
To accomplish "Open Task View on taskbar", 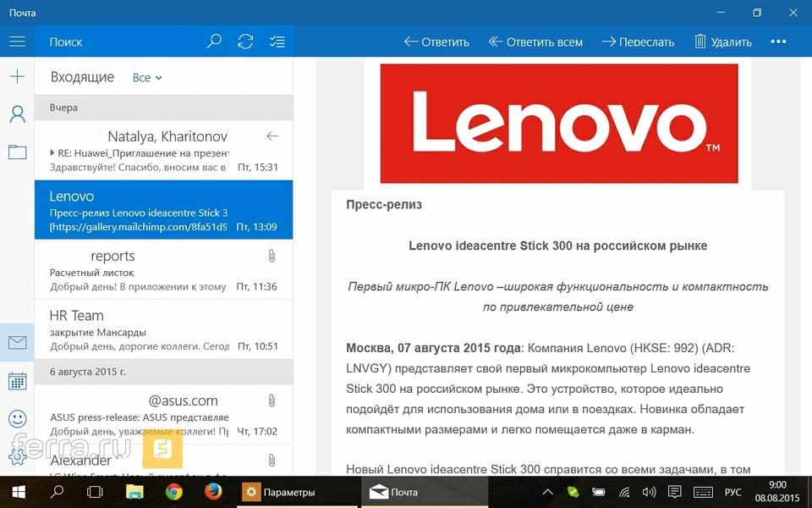I will pos(95,492).
